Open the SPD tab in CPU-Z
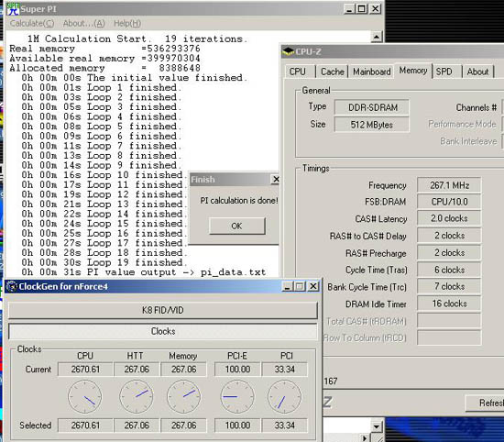 pyautogui.click(x=444, y=72)
